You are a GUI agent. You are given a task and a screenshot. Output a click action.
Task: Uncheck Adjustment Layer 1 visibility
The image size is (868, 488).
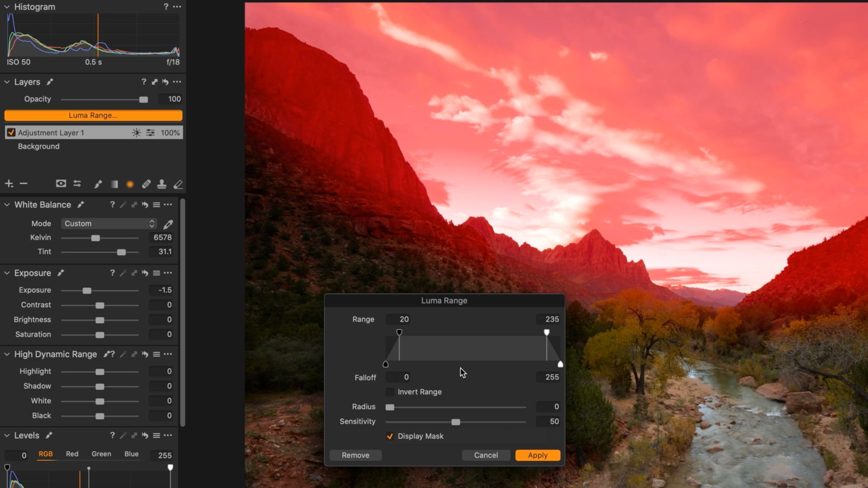(x=11, y=132)
